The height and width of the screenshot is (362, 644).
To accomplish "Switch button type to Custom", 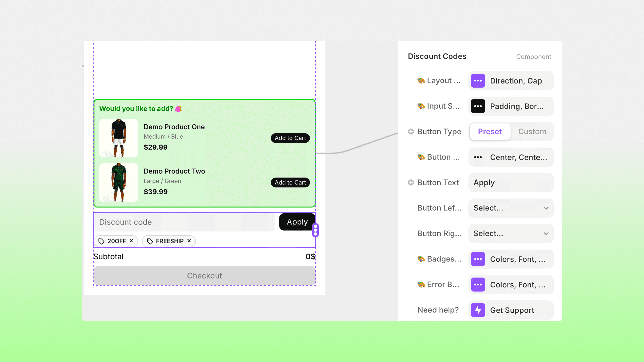I will point(532,131).
